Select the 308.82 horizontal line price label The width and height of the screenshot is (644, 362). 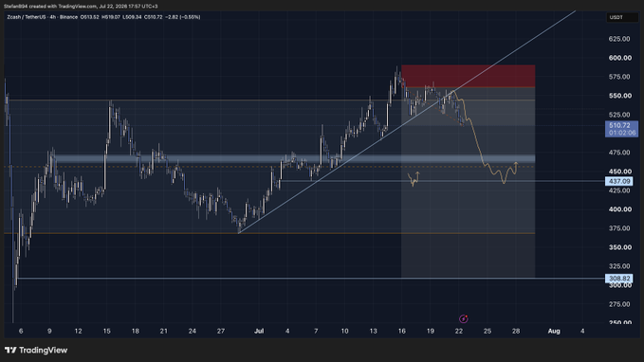(619, 279)
